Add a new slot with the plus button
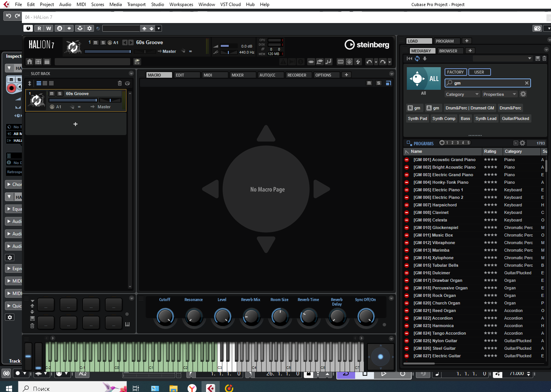The width and height of the screenshot is (551, 392). click(x=75, y=124)
